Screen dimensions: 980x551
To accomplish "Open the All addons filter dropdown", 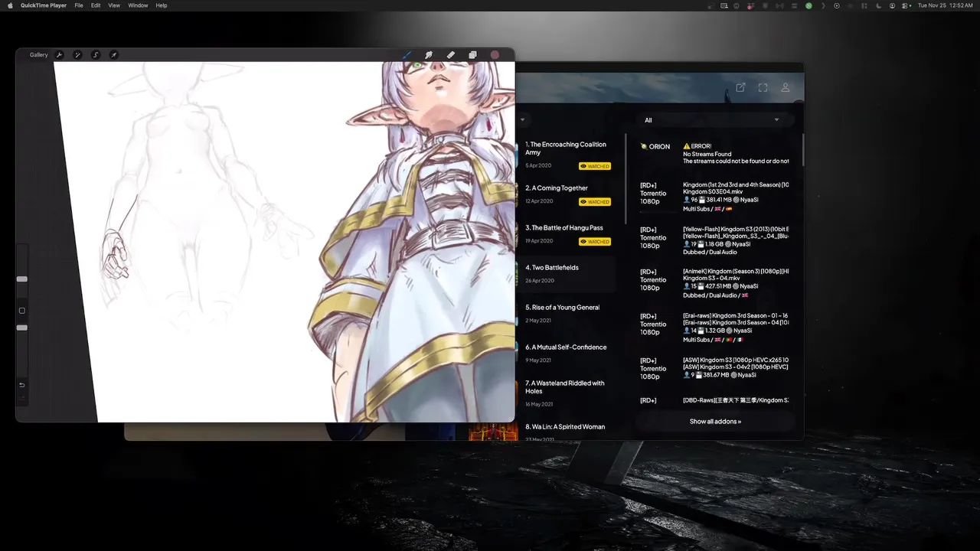I will tap(714, 120).
